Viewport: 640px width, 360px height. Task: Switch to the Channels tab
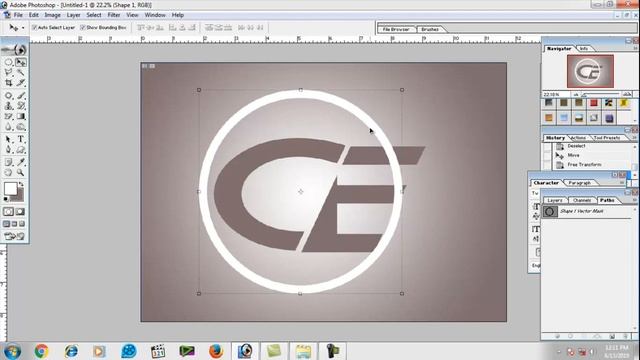point(582,200)
